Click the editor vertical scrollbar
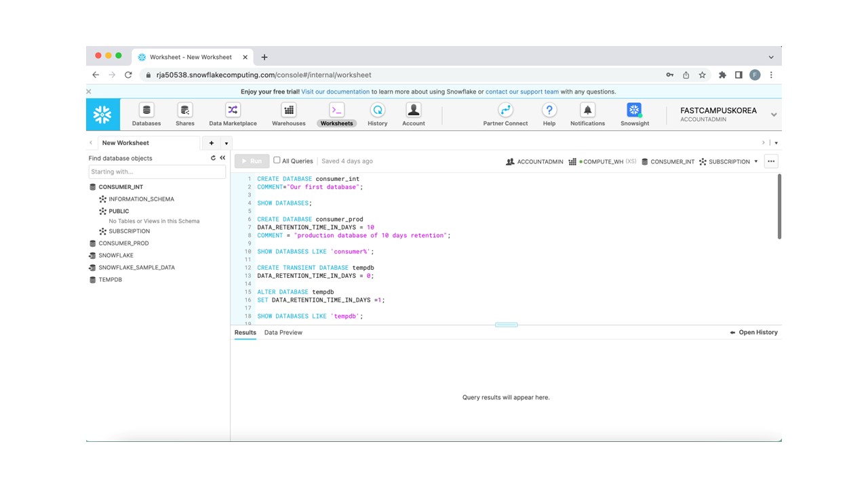This screenshot has width=868, height=488. (x=779, y=207)
